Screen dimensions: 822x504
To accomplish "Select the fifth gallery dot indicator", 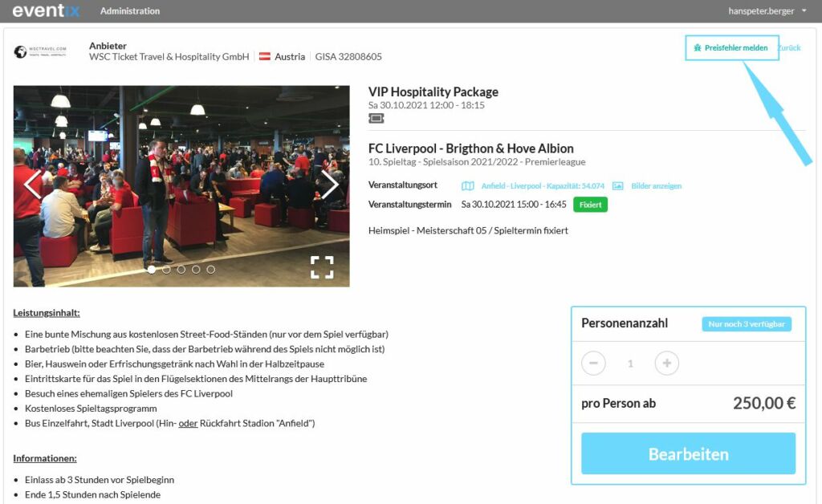I will [211, 270].
